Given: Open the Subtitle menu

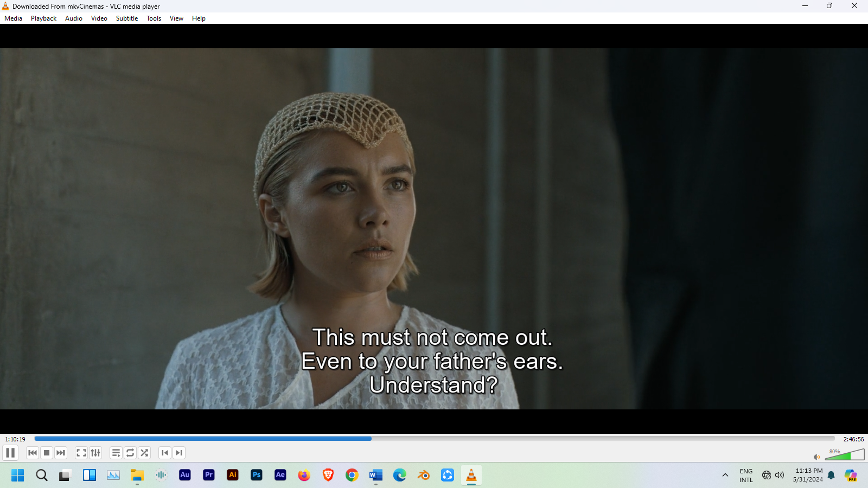Looking at the screenshot, I should 127,18.
